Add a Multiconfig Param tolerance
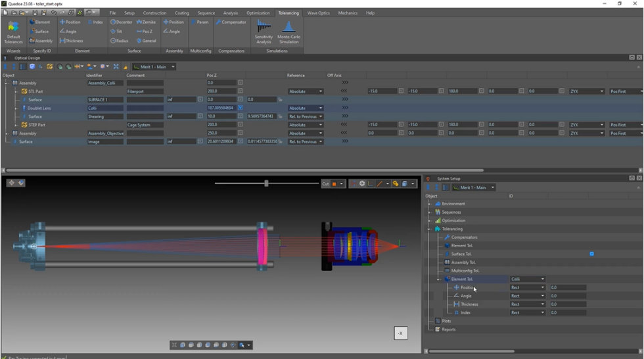Viewport: 644px width, 359px height. coord(200,22)
